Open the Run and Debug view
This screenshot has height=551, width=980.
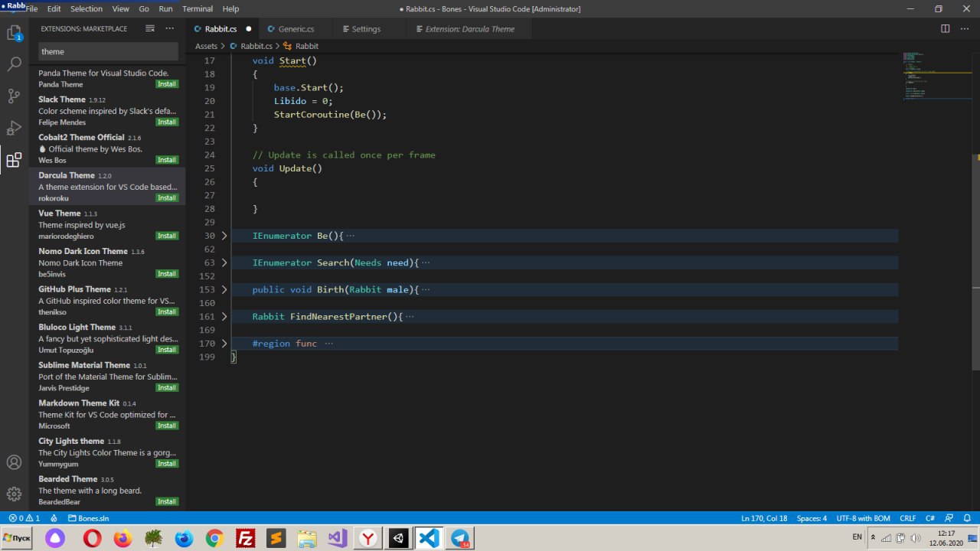click(14, 128)
